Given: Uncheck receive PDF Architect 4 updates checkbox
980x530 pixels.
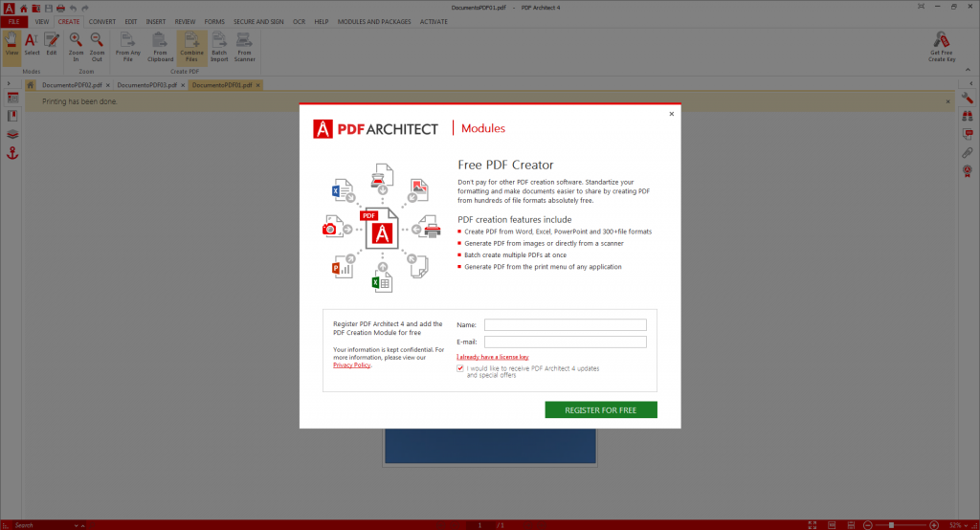Looking at the screenshot, I should [x=460, y=368].
